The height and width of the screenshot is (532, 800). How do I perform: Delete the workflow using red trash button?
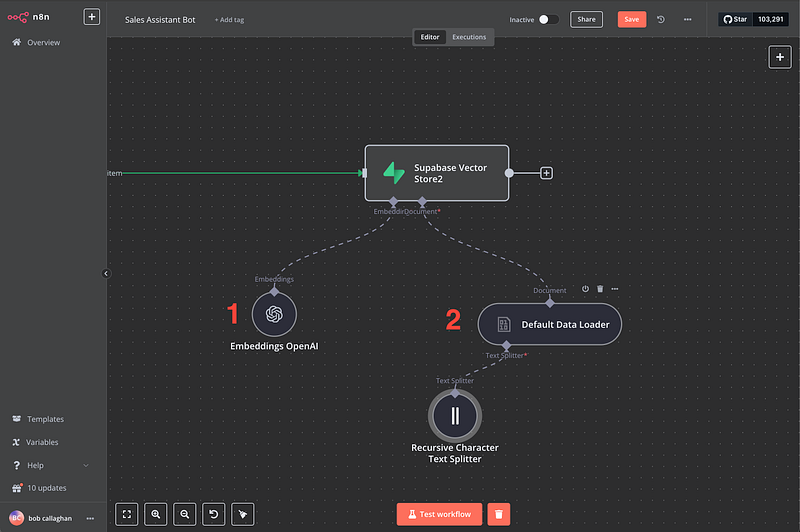pyautogui.click(x=499, y=514)
